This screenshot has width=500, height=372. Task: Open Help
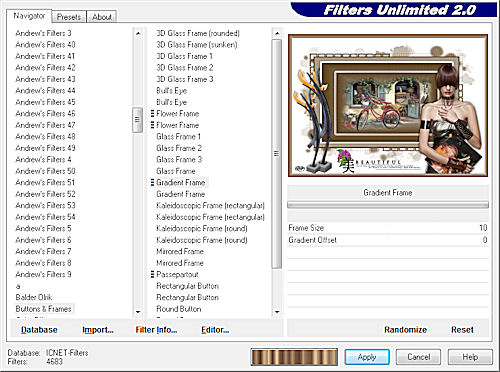[x=470, y=357]
